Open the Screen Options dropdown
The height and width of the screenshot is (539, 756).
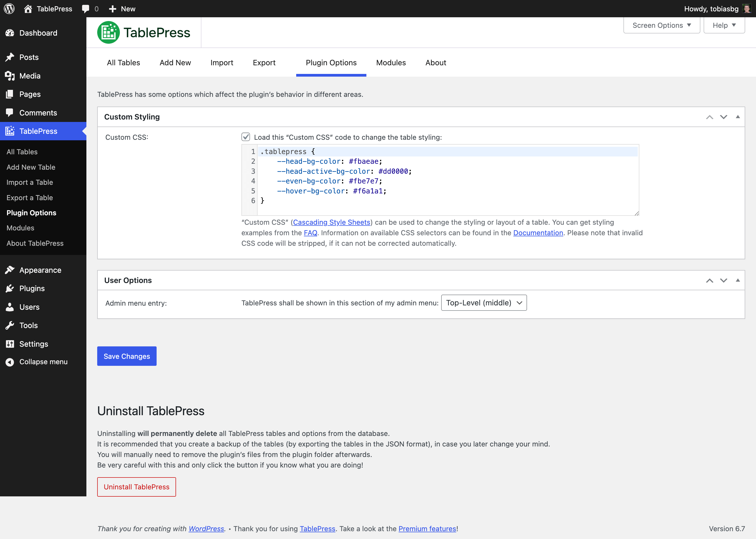point(661,25)
